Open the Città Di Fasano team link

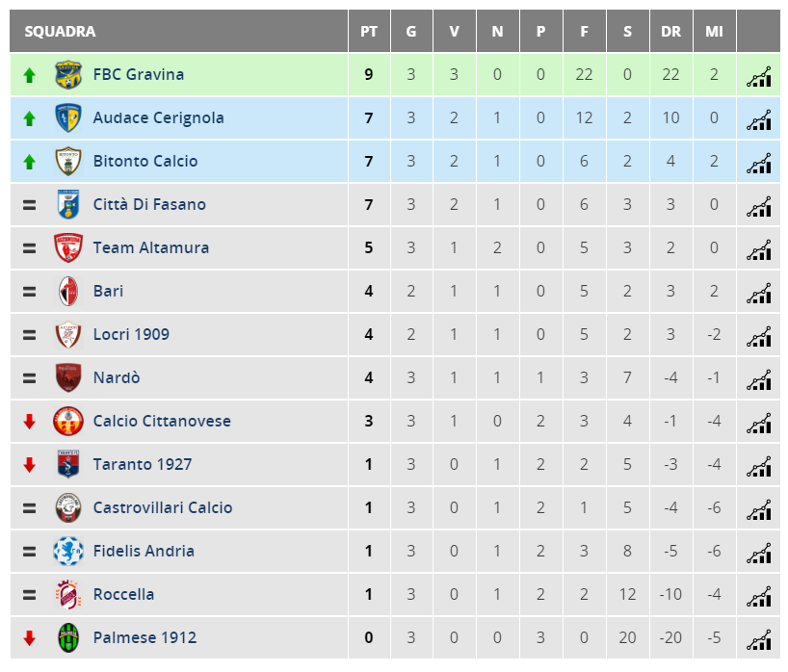[x=149, y=204]
